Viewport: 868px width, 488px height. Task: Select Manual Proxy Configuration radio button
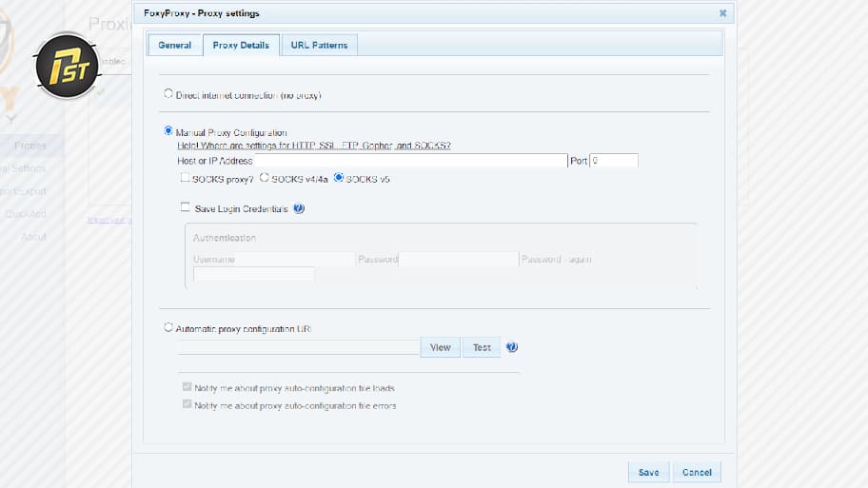click(x=168, y=131)
